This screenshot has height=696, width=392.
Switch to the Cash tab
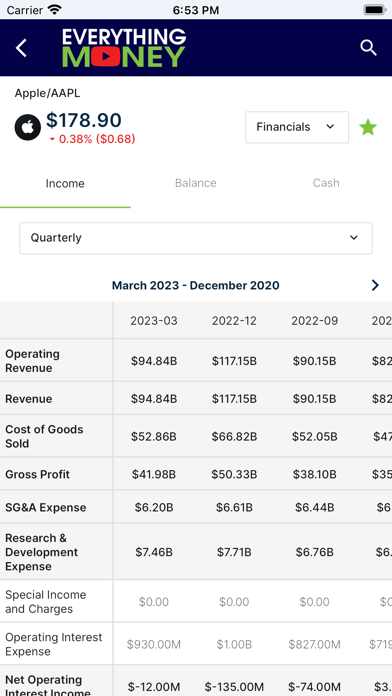(x=326, y=183)
